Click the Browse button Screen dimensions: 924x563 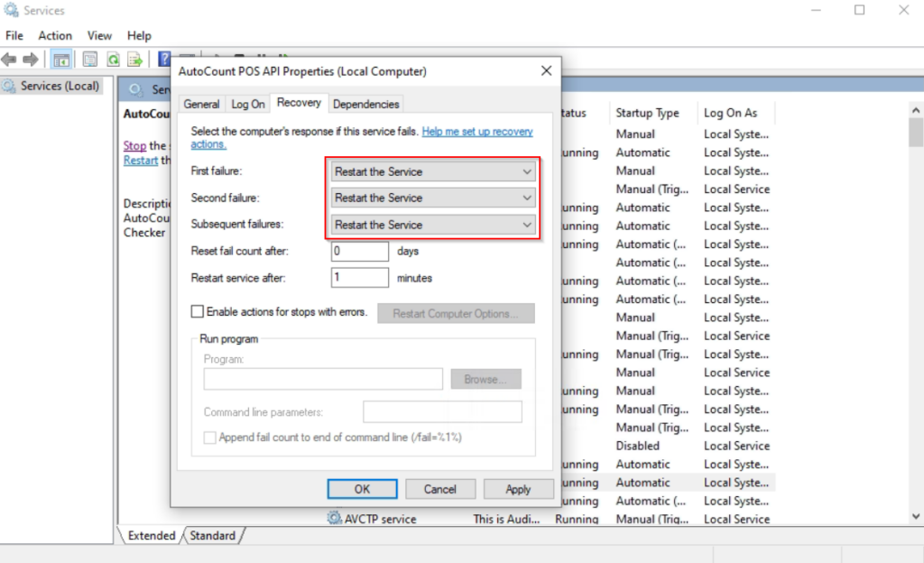tap(485, 379)
